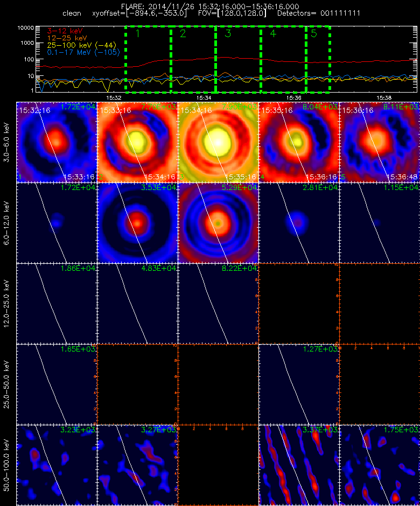Select the xyoffset=[-894.6,-353.0] text
The width and height of the screenshot is (420, 506).
[139, 13]
